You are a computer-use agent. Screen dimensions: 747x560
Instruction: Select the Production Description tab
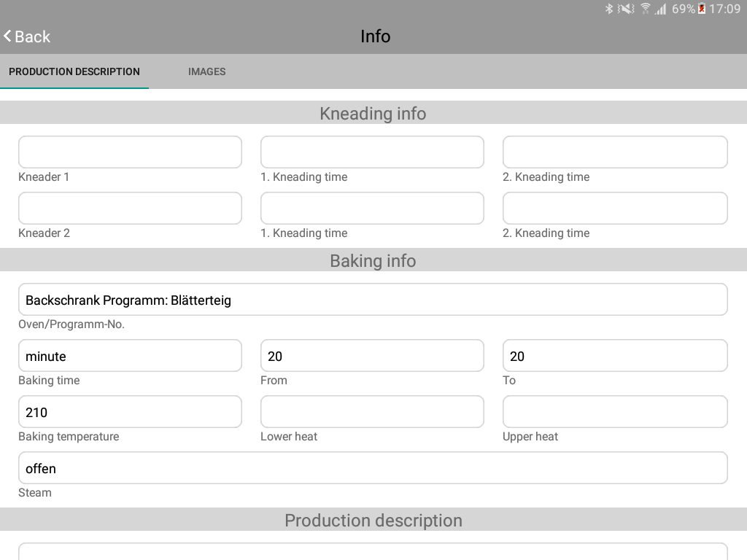(x=74, y=71)
